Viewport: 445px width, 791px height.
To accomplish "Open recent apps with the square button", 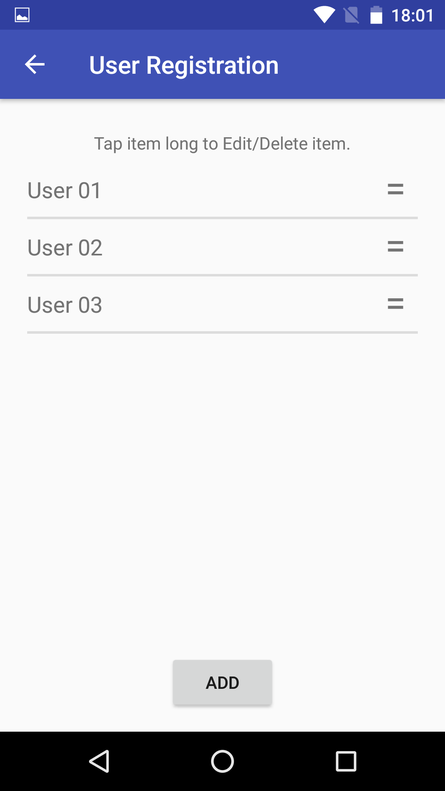I will point(346,761).
